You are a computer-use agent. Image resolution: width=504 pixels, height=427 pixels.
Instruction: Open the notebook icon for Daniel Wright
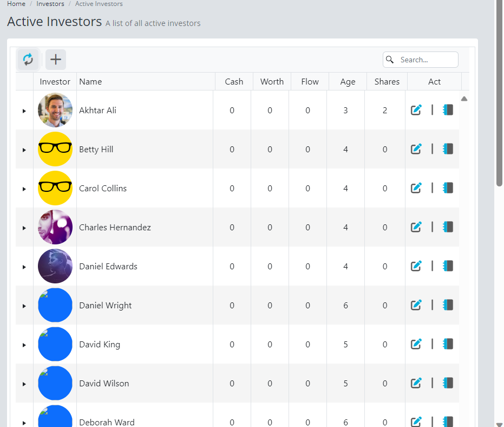[x=448, y=305]
